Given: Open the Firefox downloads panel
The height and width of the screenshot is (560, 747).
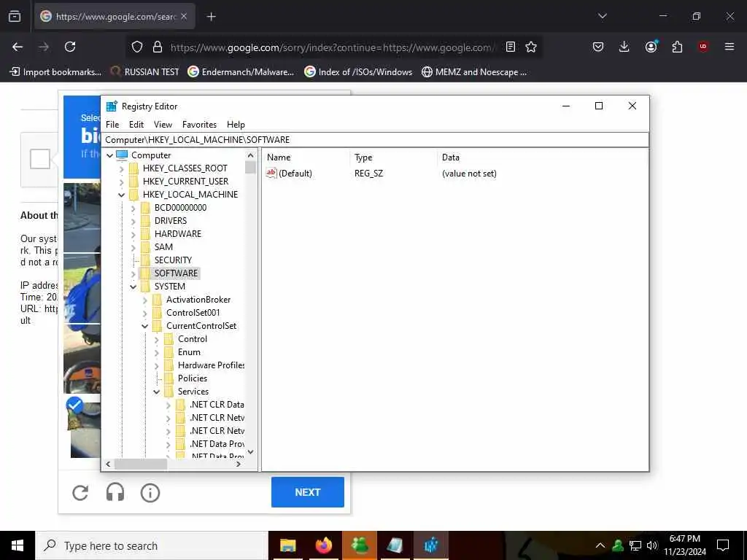Looking at the screenshot, I should click(624, 47).
